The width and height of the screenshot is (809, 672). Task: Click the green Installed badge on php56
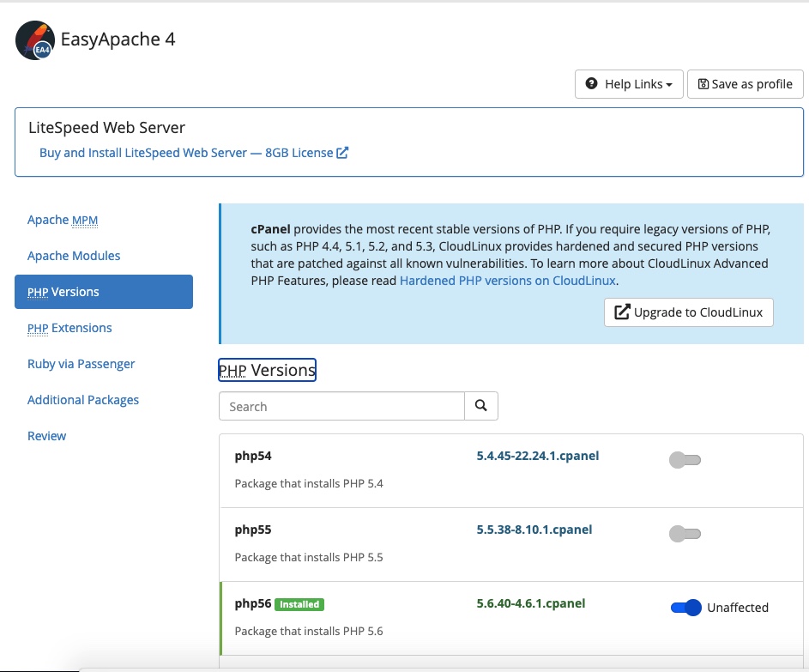pos(299,604)
